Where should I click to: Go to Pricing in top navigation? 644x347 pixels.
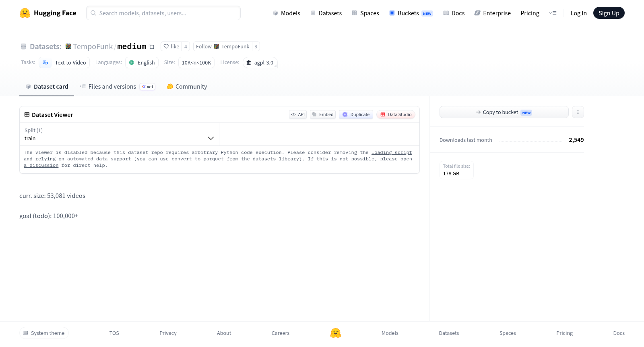[x=530, y=13]
